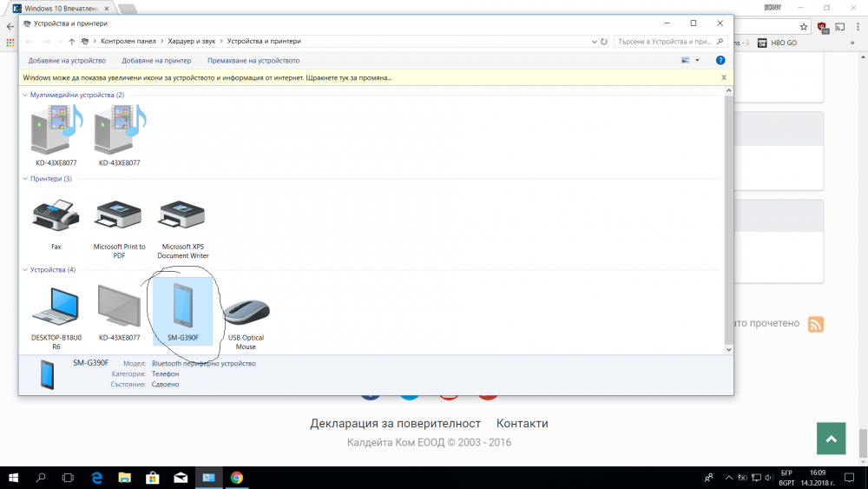Open Mail app from taskbar
The height and width of the screenshot is (489, 868).
coord(181,478)
